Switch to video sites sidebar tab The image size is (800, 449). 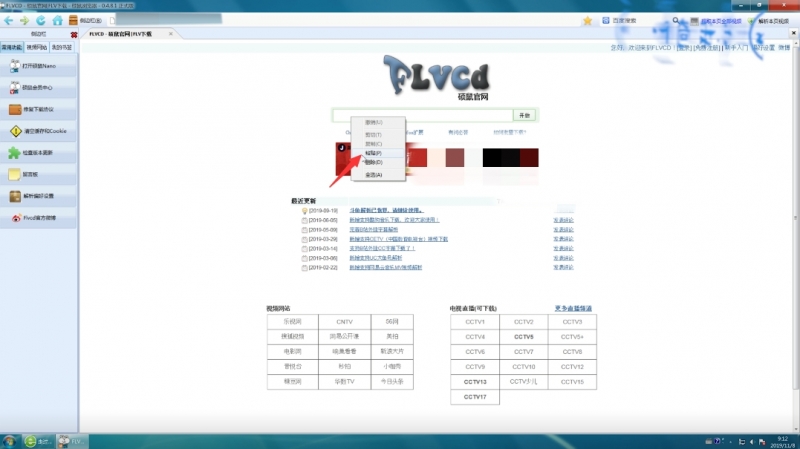[37, 47]
